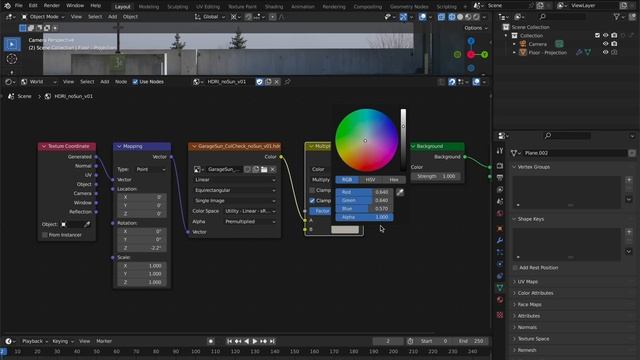Open the Scene properties tab icon
The height and width of the screenshot is (360, 640).
pos(500,202)
